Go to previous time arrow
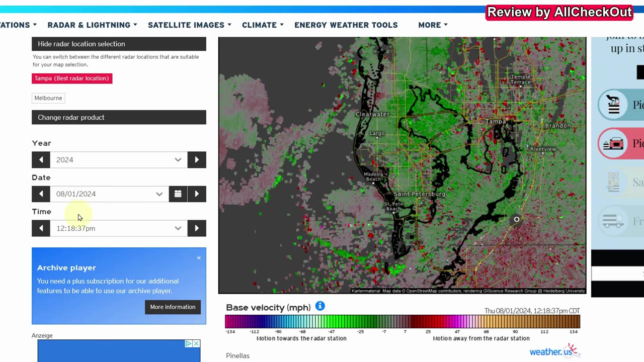 [41, 228]
